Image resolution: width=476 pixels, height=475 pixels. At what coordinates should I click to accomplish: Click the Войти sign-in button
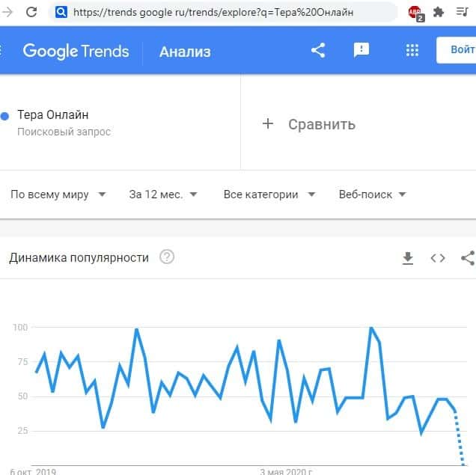pyautogui.click(x=458, y=50)
